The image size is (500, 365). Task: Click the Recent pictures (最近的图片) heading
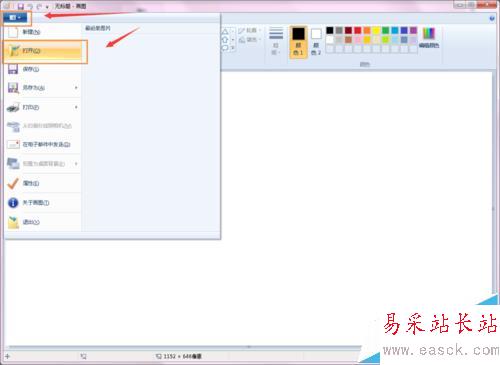(98, 28)
